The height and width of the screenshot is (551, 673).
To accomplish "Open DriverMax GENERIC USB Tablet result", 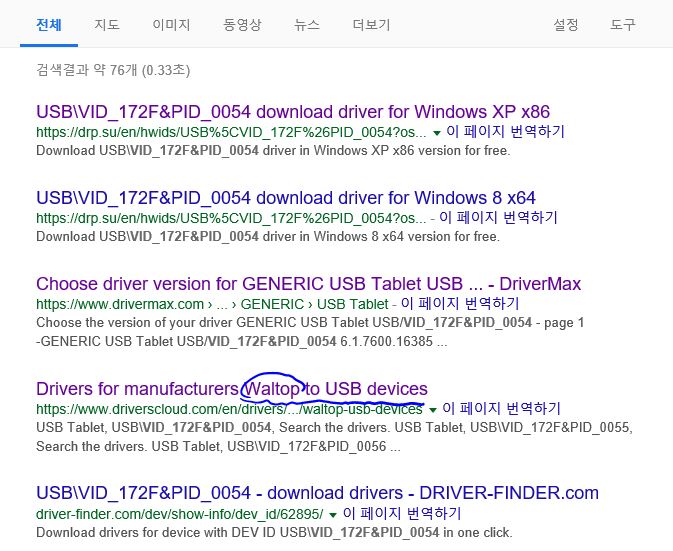I will (x=308, y=284).
